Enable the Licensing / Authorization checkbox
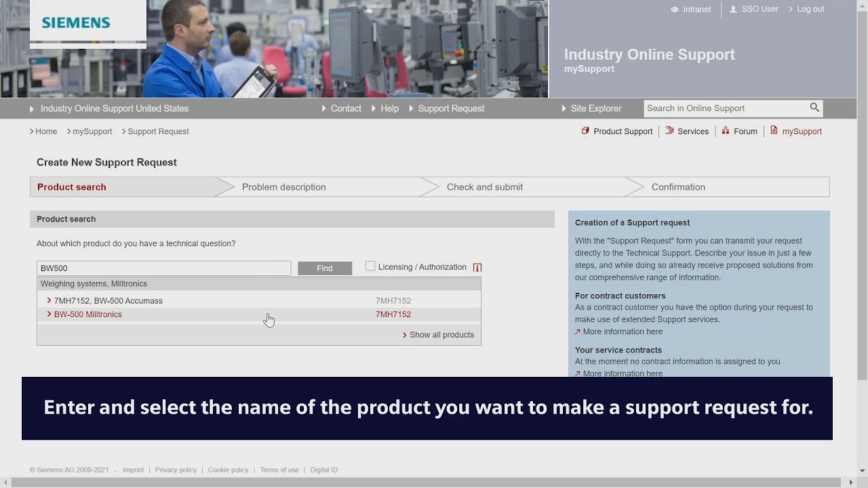868x488 pixels. (x=370, y=266)
